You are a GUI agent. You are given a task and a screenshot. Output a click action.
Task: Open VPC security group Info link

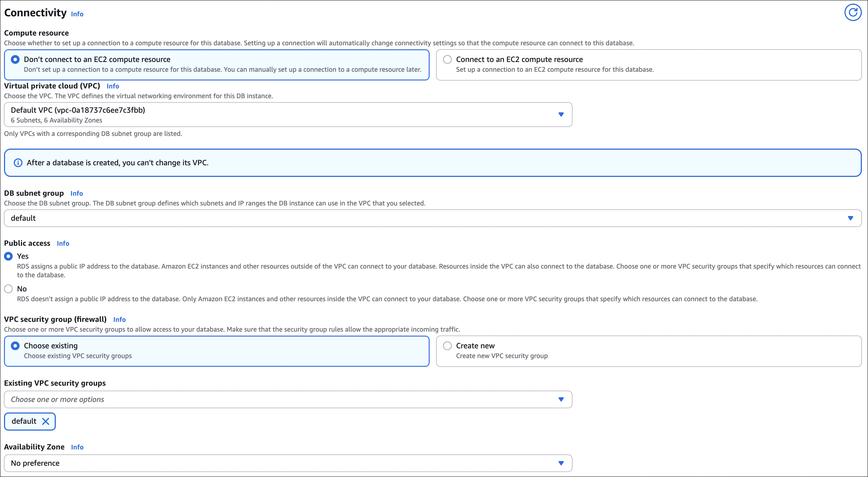(x=119, y=320)
